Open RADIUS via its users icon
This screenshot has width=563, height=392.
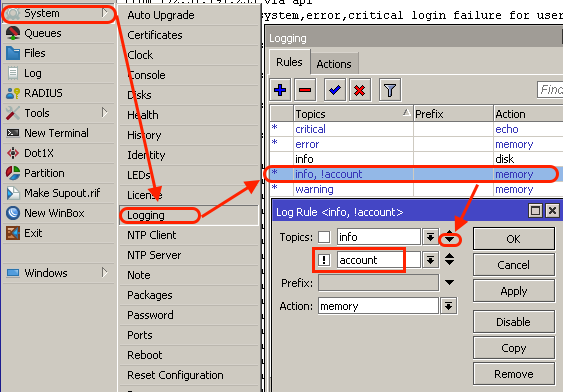pos(13,93)
